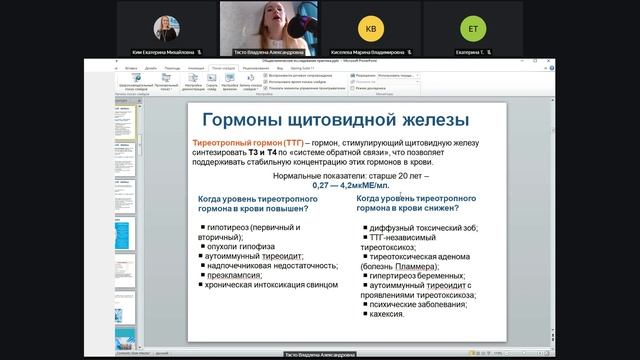The height and width of the screenshot is (360, 640).
Task: Switch to the Вставка ribbon tab
Action: click(131, 68)
